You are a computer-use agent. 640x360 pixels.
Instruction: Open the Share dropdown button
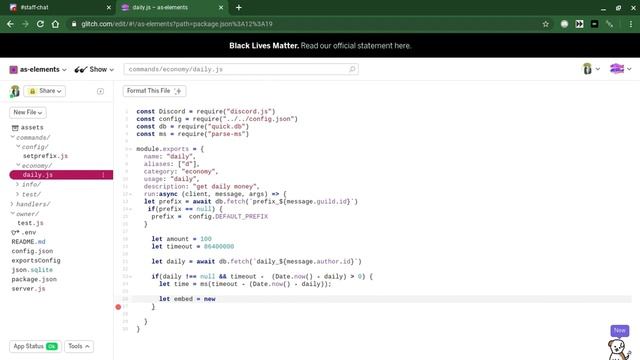coord(45,91)
